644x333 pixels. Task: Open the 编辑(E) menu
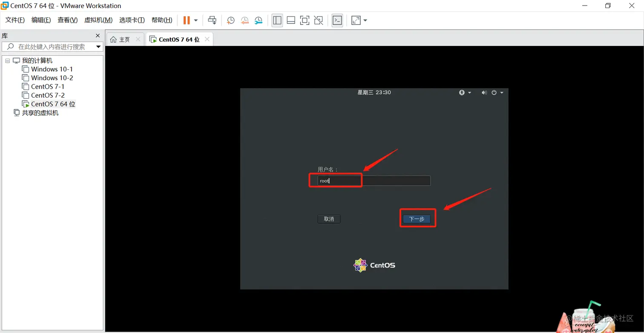[x=41, y=20]
